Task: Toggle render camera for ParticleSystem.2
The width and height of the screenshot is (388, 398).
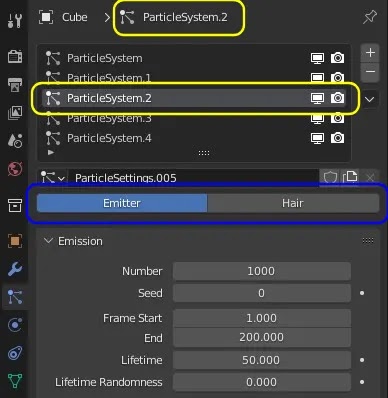Action: tap(337, 98)
